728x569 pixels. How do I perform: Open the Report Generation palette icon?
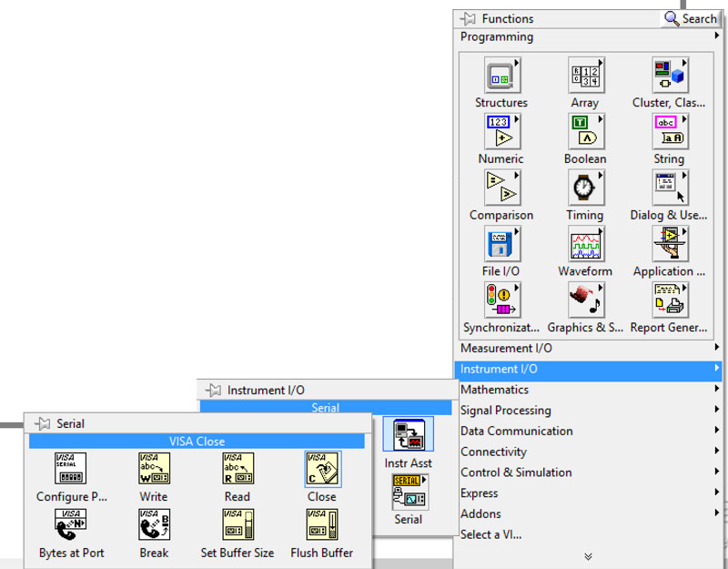pyautogui.click(x=670, y=300)
